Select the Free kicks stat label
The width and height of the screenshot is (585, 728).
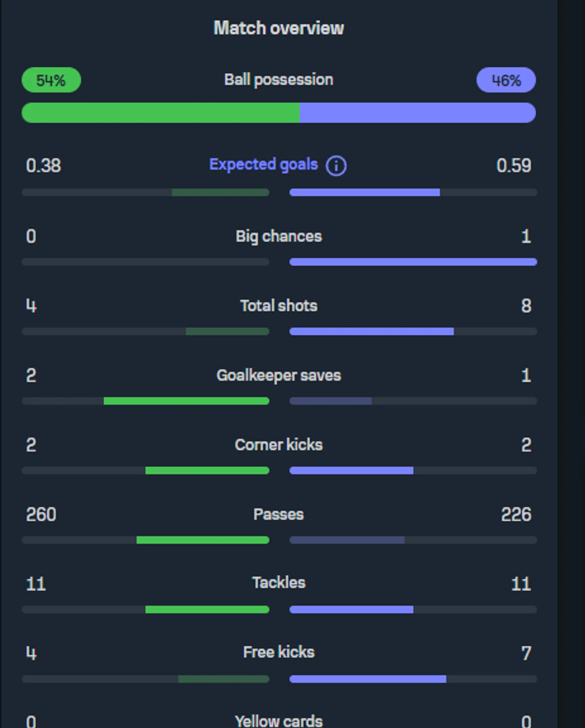[278, 652]
